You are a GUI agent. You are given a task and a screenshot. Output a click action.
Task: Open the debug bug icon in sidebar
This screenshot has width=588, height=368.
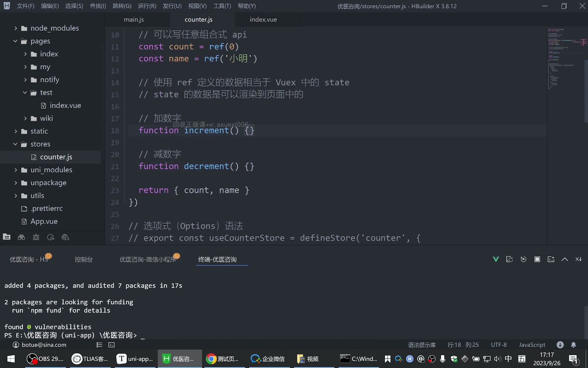(x=36, y=237)
